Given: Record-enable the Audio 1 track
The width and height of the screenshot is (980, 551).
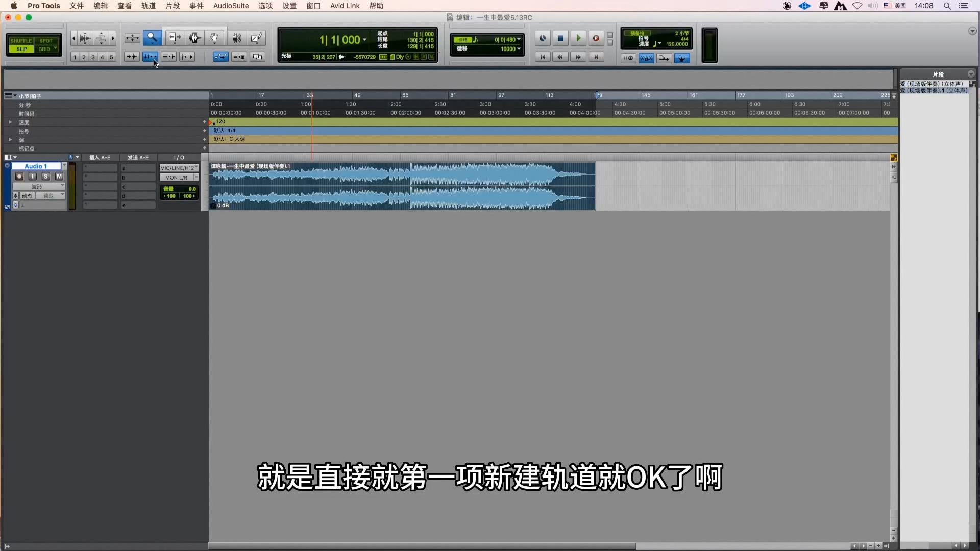Looking at the screenshot, I should tap(19, 177).
